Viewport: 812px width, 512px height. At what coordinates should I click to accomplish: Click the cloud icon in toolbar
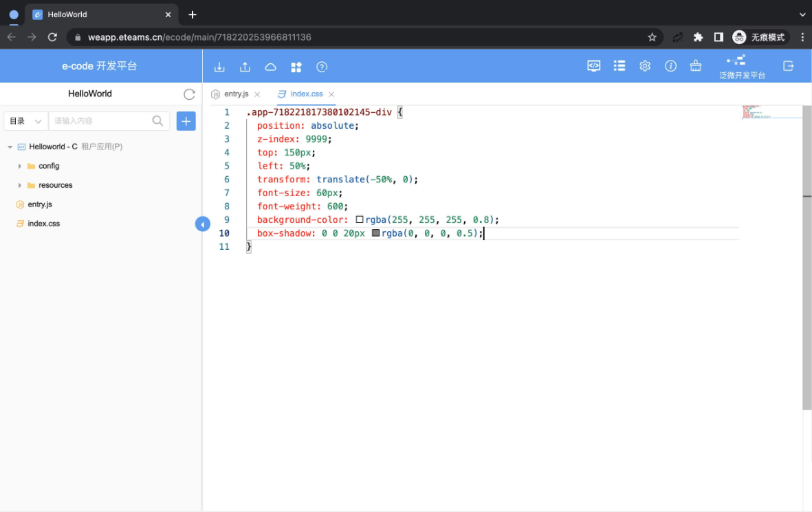point(270,67)
